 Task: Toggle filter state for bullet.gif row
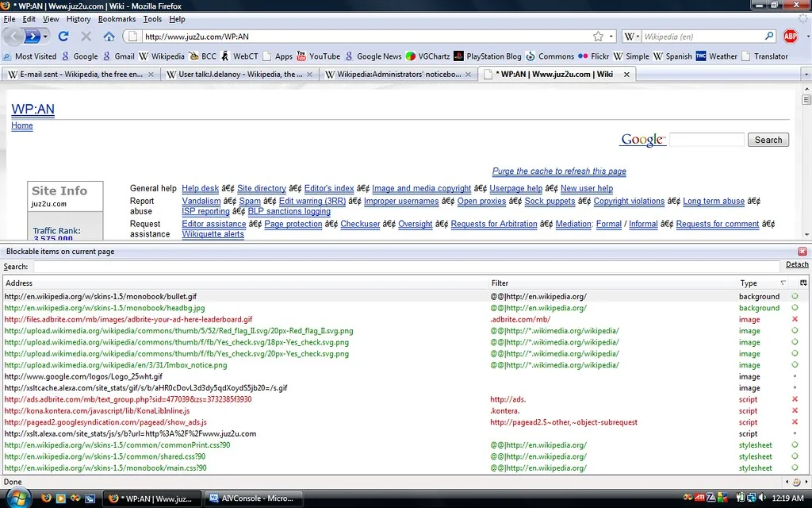click(x=795, y=297)
